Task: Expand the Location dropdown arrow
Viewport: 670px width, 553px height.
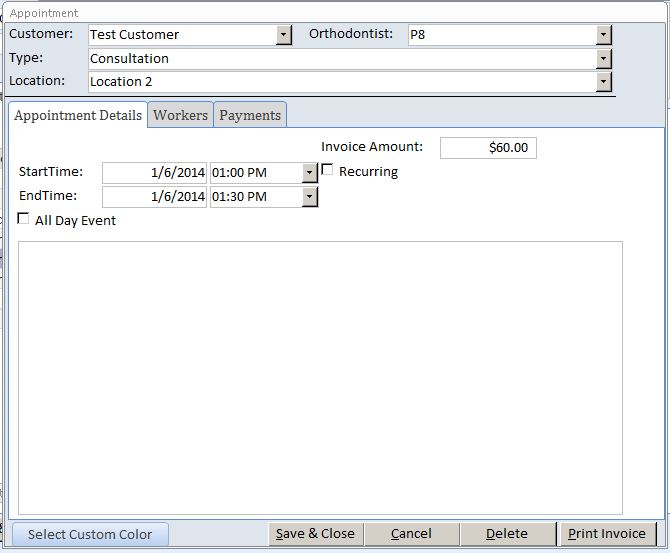Action: [x=603, y=82]
